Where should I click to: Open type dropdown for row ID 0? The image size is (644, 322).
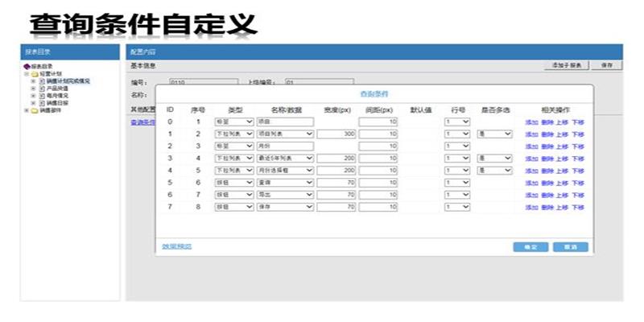[x=234, y=122]
